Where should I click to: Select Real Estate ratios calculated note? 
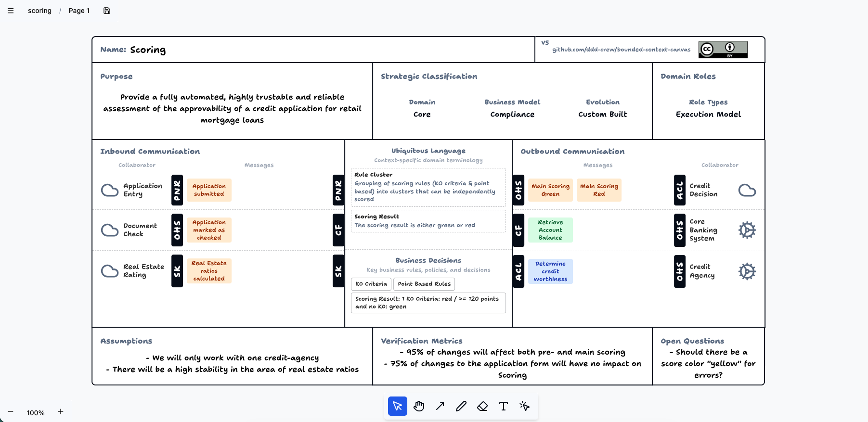209,271
